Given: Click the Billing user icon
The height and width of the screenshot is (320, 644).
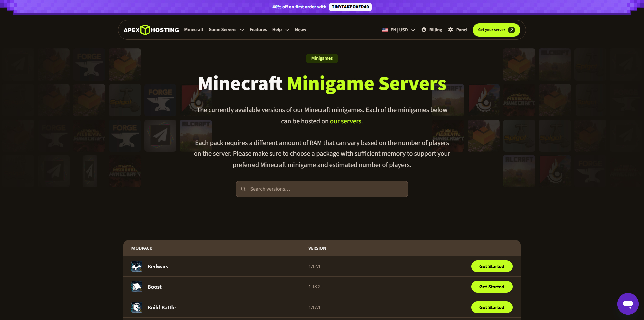Looking at the screenshot, I should click(424, 30).
